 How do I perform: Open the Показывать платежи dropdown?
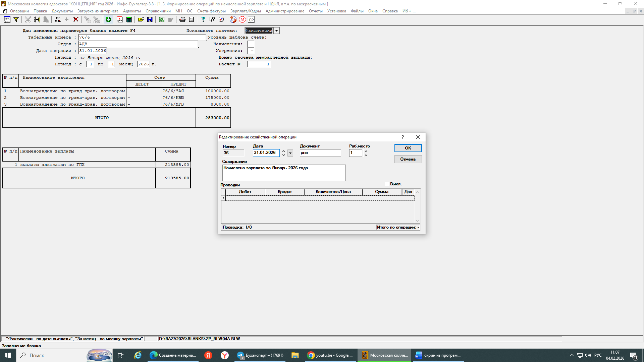click(276, 31)
